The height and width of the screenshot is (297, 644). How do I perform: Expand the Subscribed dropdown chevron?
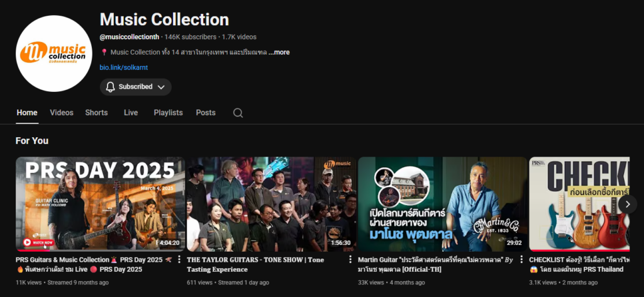click(x=161, y=87)
